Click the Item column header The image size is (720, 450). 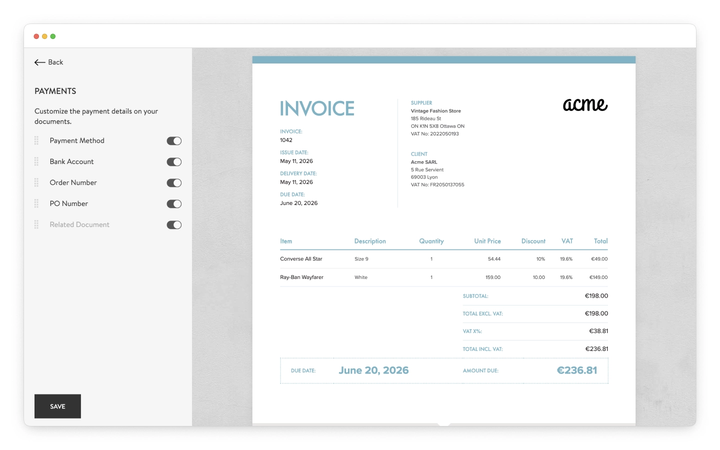click(286, 241)
